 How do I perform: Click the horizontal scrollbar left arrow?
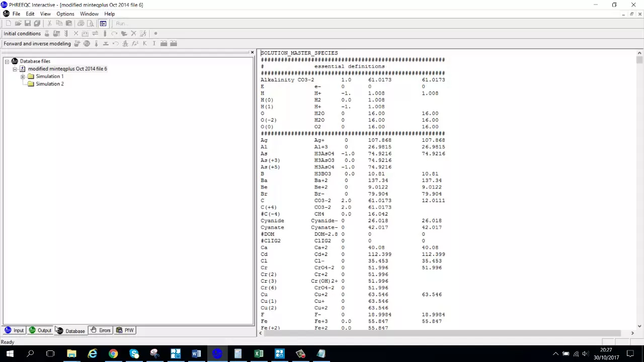pos(261,333)
